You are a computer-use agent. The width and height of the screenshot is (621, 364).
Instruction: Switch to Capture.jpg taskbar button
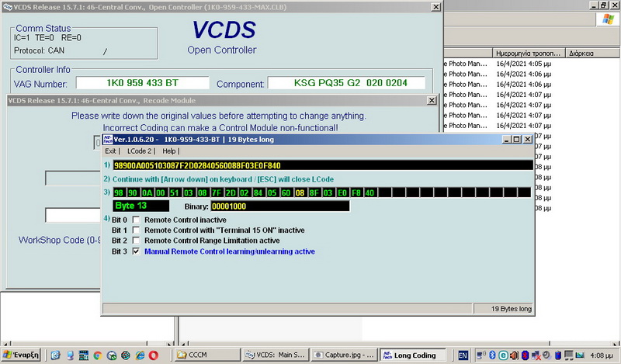point(344,355)
